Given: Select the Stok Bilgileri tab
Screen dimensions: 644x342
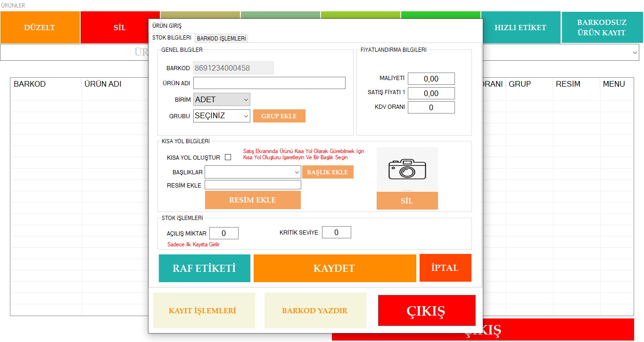Looking at the screenshot, I should click(172, 38).
